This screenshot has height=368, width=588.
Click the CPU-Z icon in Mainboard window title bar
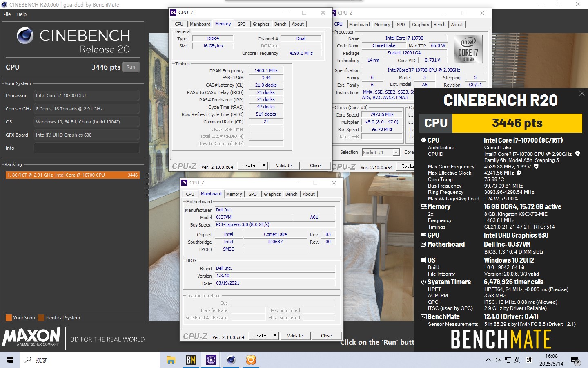click(x=185, y=183)
